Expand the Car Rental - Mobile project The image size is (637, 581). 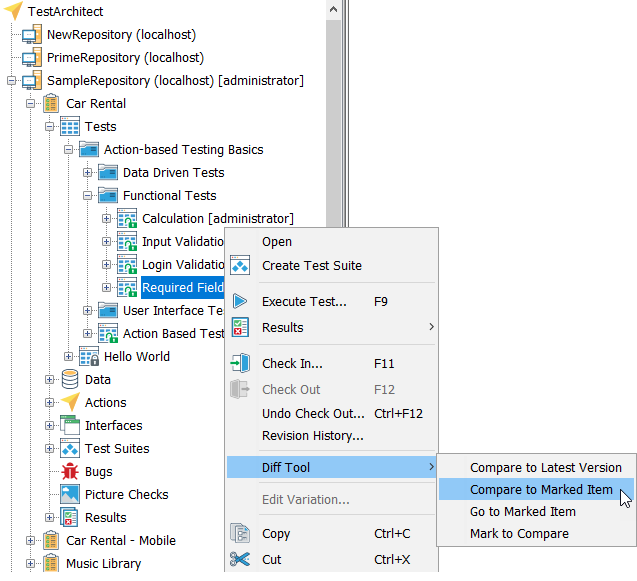tap(30, 540)
